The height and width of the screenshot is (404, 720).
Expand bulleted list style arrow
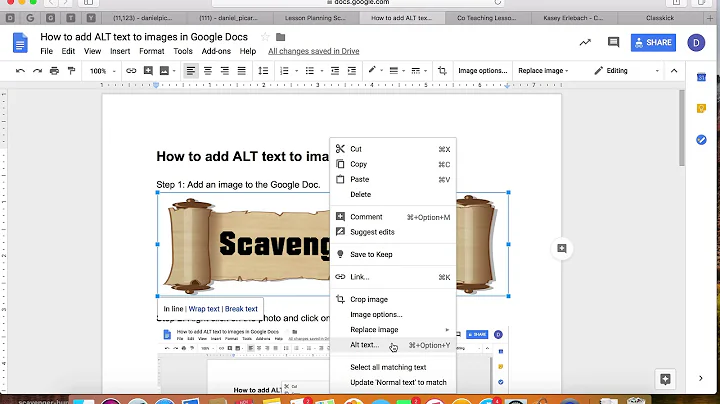pyautogui.click(x=322, y=71)
